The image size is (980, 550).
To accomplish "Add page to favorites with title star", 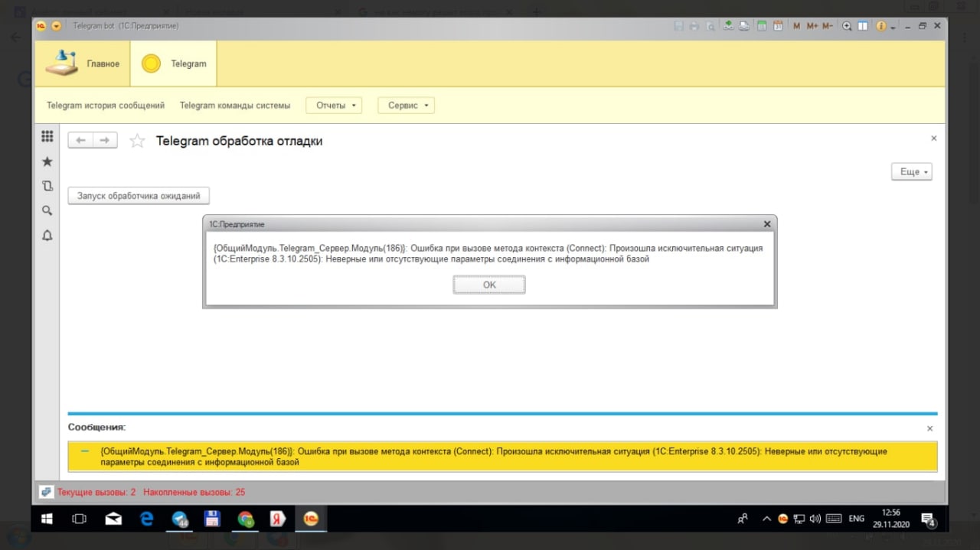I will 137,141.
